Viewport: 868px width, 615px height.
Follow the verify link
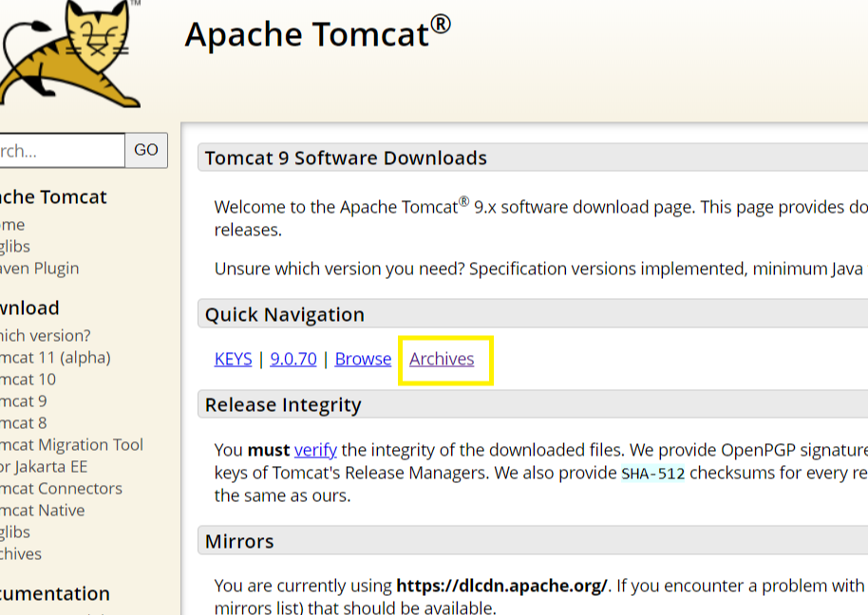(315, 450)
